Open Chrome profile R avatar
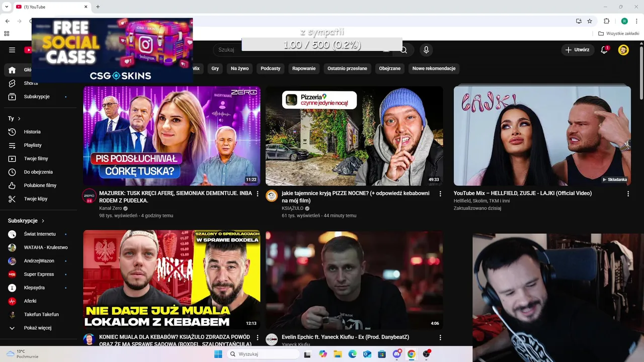 pos(624,21)
